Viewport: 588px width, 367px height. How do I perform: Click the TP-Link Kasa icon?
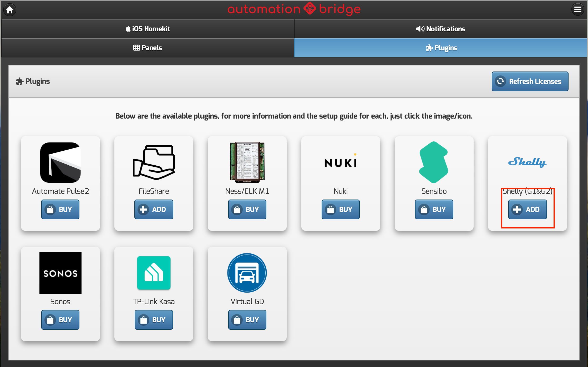(x=154, y=273)
